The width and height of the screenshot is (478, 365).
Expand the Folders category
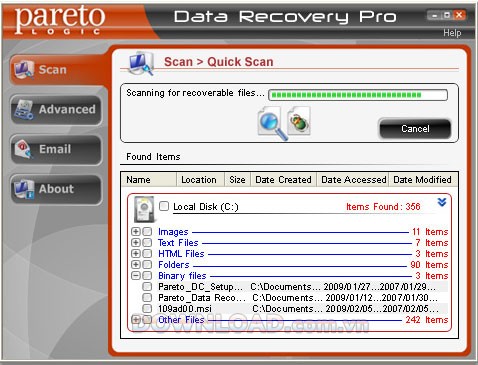135,264
